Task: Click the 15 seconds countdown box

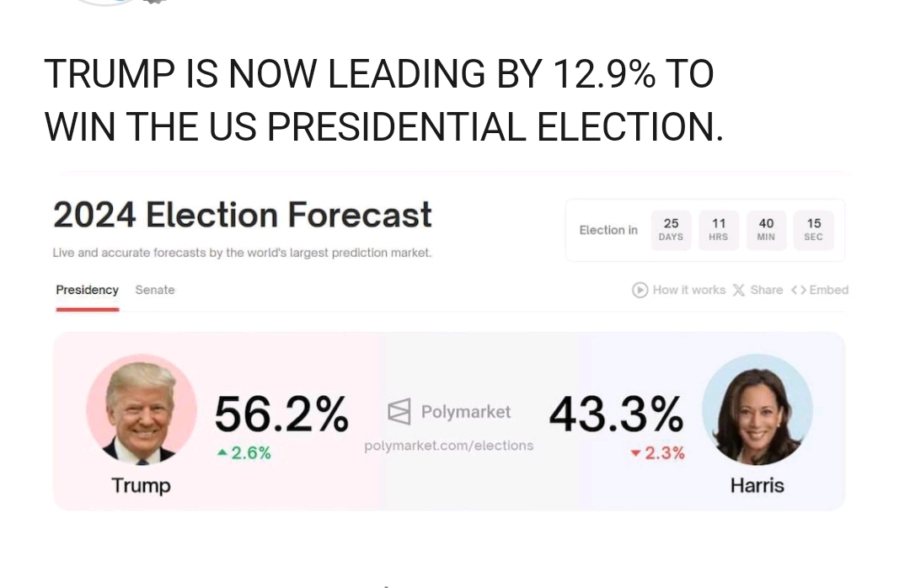Action: [813, 230]
